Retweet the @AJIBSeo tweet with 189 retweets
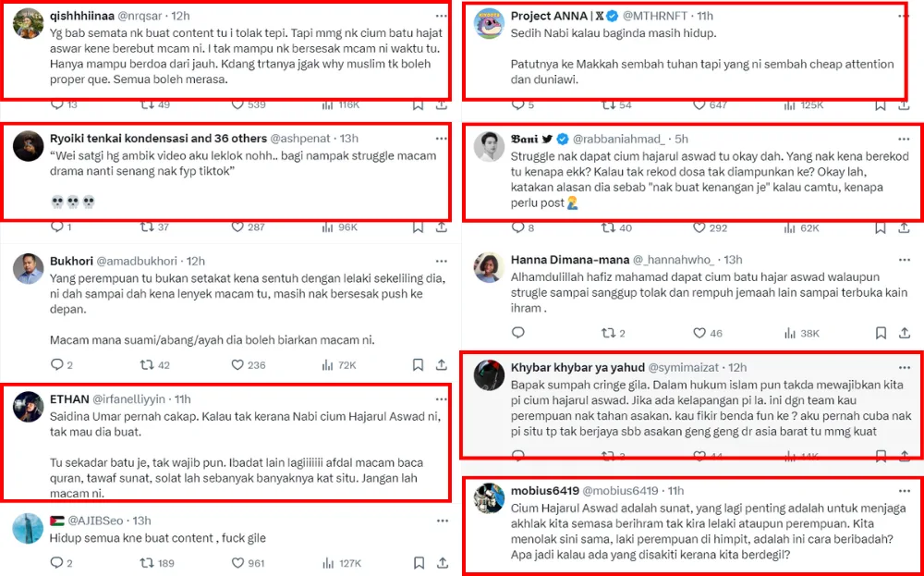This screenshot has width=924, height=576. (x=147, y=562)
